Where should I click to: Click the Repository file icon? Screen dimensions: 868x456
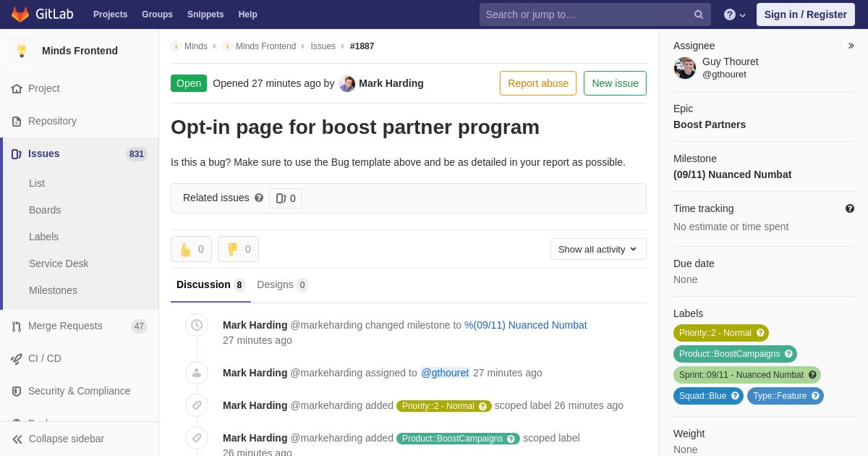[x=17, y=121]
